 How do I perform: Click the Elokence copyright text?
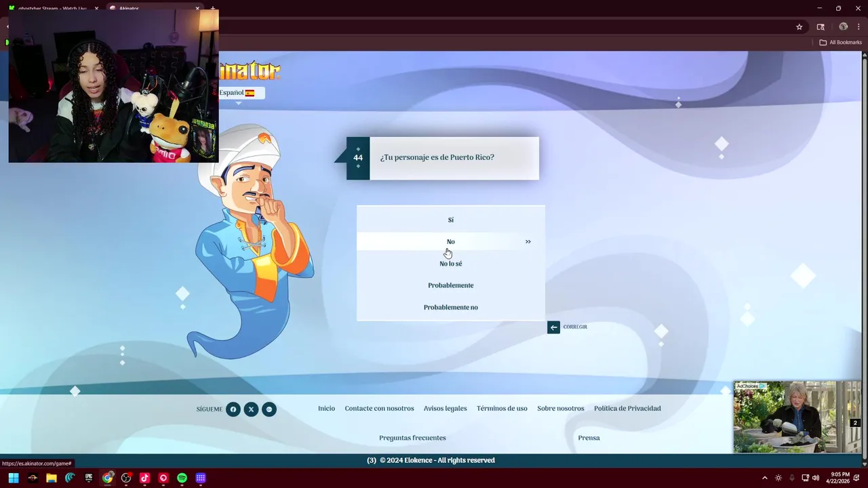click(437, 460)
